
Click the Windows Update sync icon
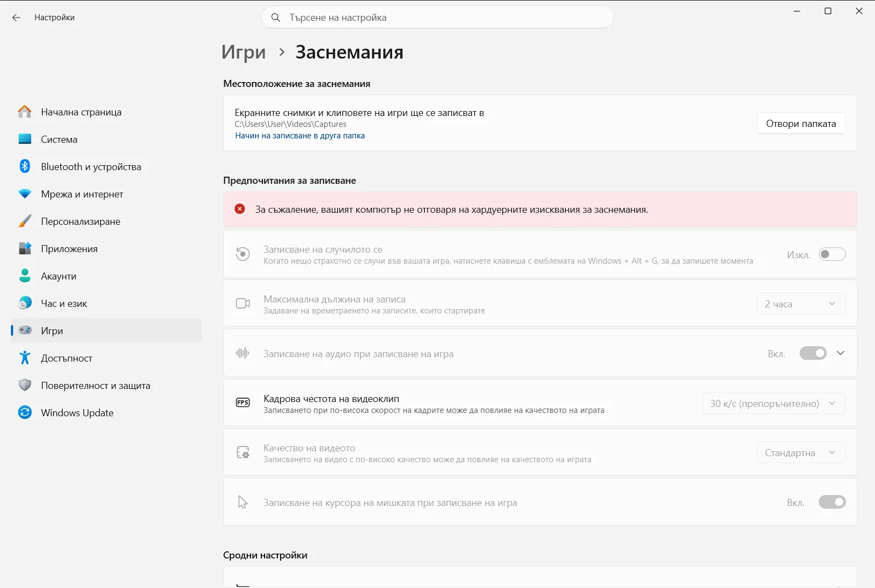click(25, 412)
